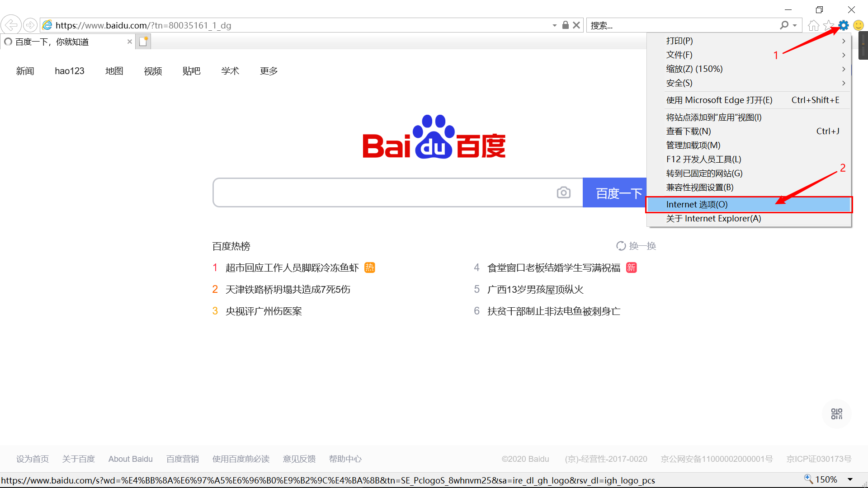Select 管理加载项(M) menu item
This screenshot has height=488, width=868.
(750, 145)
